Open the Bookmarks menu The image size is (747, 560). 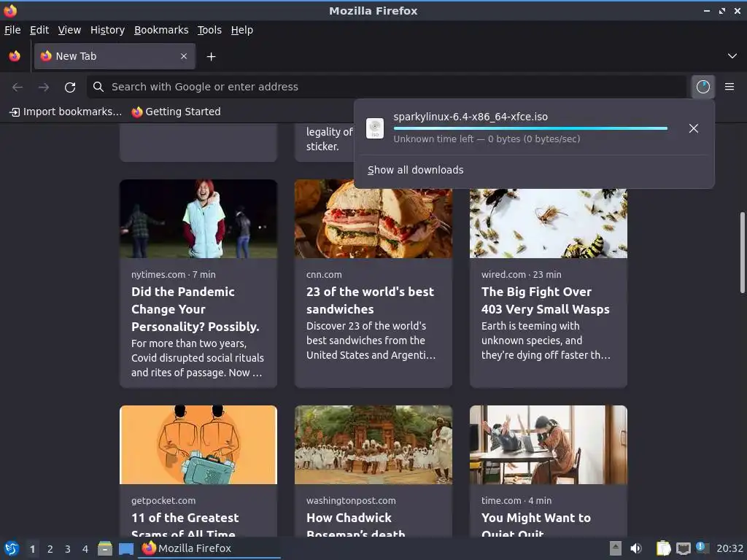161,30
